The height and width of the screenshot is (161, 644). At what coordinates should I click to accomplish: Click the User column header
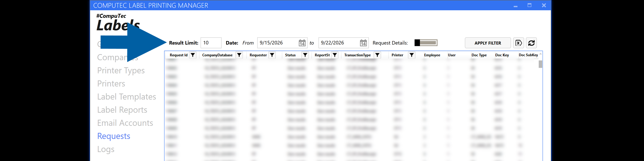[x=452, y=55]
